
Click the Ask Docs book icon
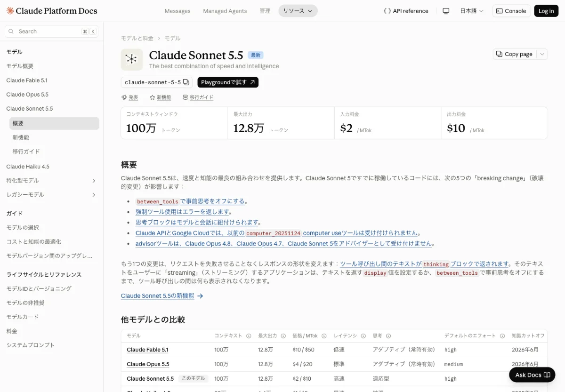click(547, 375)
